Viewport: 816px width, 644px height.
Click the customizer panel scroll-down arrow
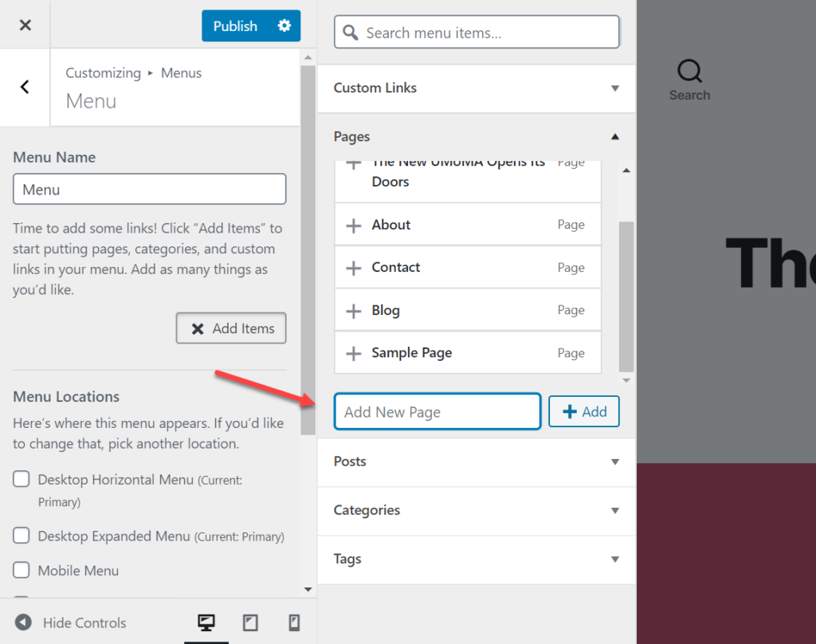tap(308, 589)
